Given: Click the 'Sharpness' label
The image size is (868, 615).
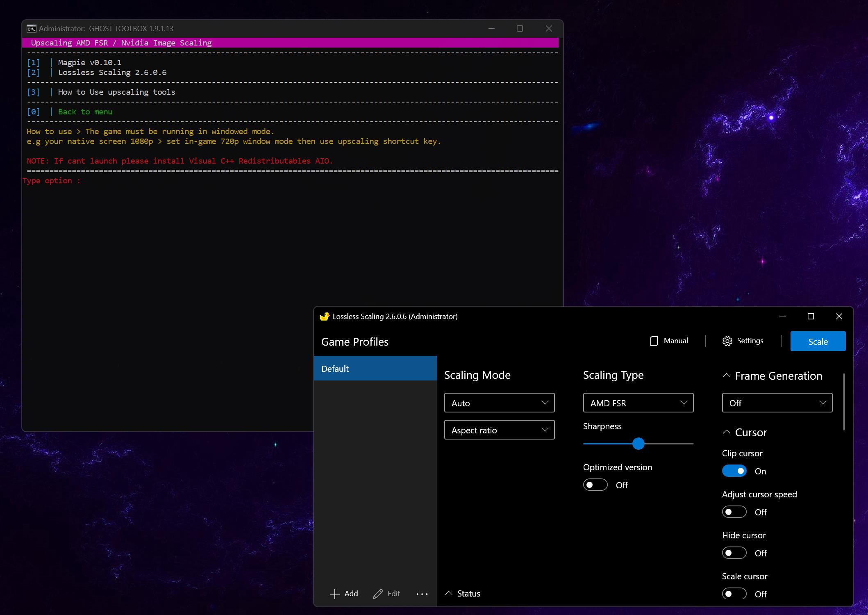Looking at the screenshot, I should pos(602,426).
